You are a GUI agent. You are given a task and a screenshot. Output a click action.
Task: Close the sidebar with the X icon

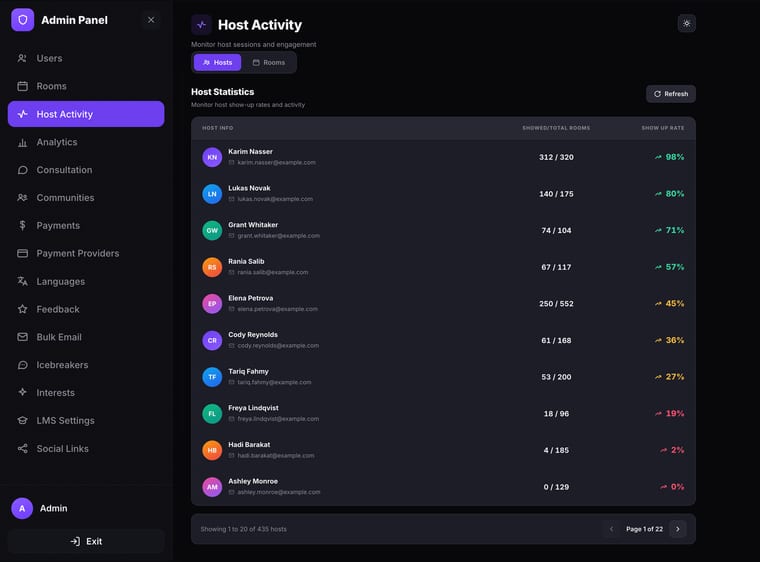pyautogui.click(x=151, y=20)
